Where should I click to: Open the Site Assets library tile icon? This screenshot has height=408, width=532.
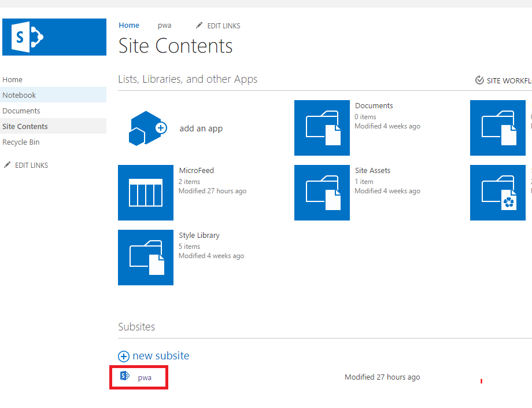click(322, 193)
